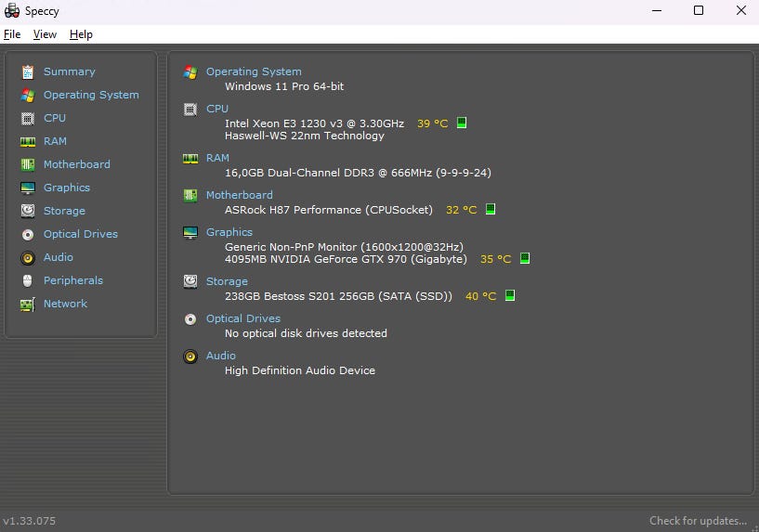Click green temperature indicator next to CPU 39 °C
This screenshot has width=759, height=532.
click(x=462, y=123)
